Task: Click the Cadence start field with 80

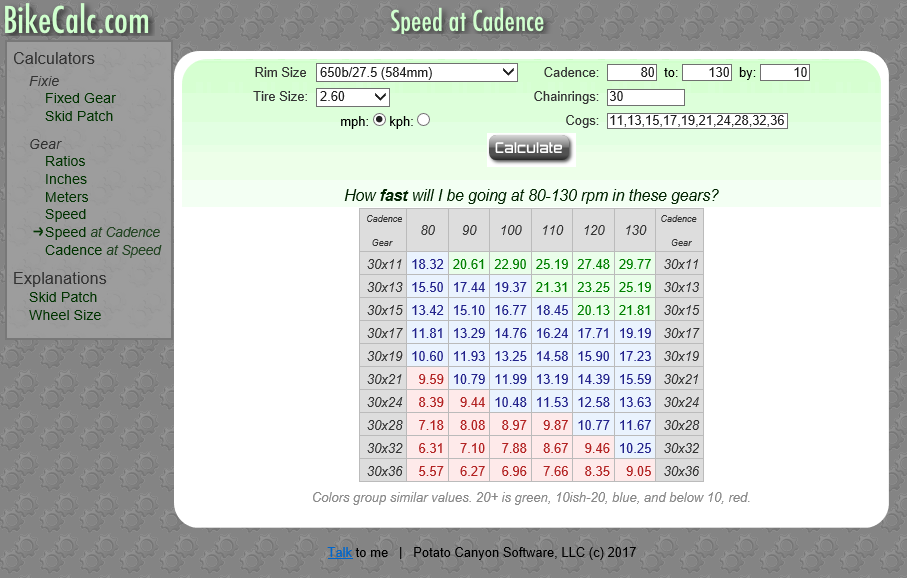Action: 632,72
